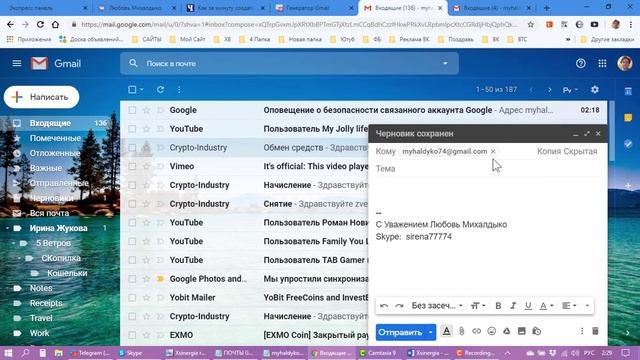Open the Кошельки label
Screen dimensions: 640x360
click(x=67, y=273)
